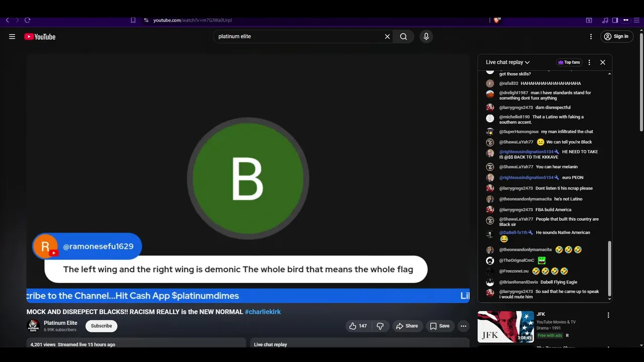Subscribe to Platinum Elite
Screen dimensions: 644x362
[101, 326]
